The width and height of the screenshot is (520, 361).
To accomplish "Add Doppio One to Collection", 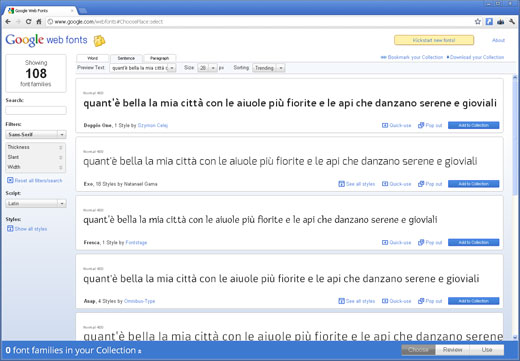I will pos(473,125).
